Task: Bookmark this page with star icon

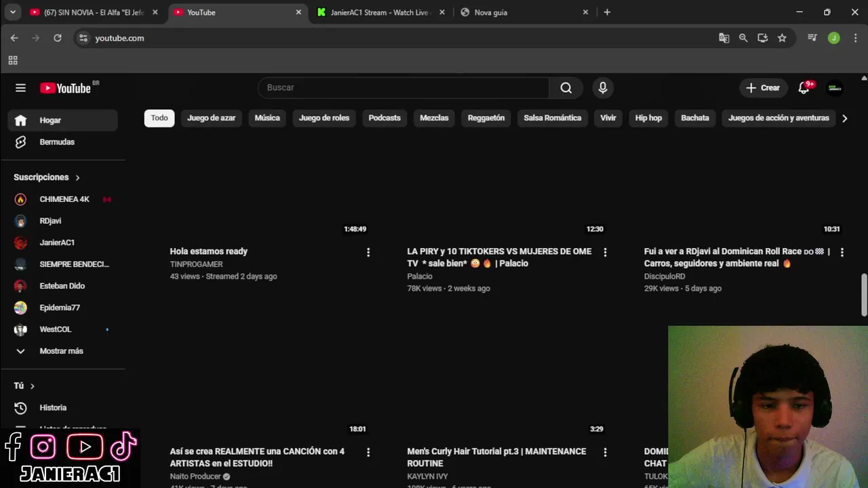Action: click(x=782, y=38)
